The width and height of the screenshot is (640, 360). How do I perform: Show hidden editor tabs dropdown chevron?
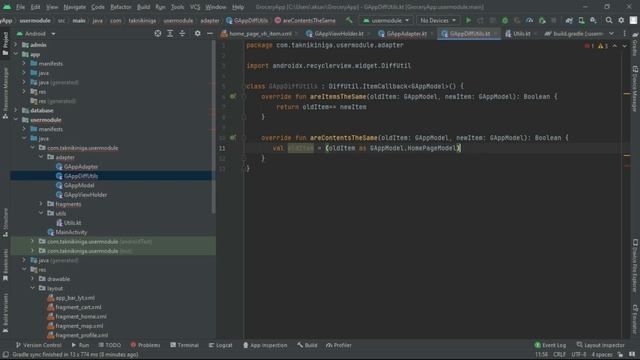tap(611, 33)
